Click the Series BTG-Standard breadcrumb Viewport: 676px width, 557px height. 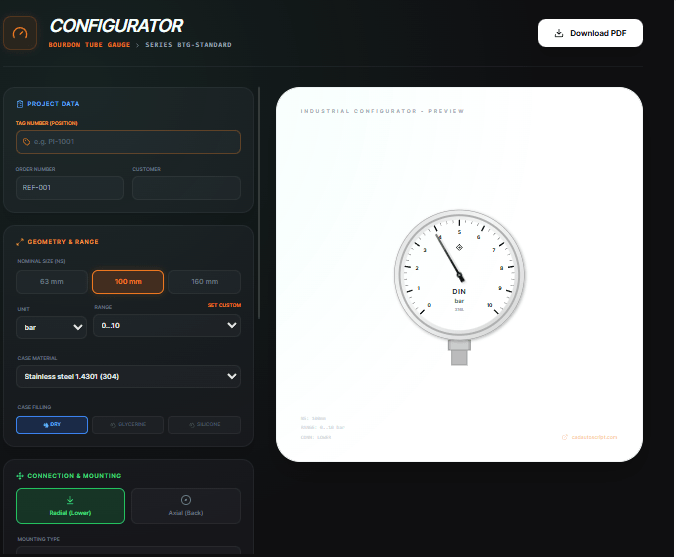click(x=188, y=45)
